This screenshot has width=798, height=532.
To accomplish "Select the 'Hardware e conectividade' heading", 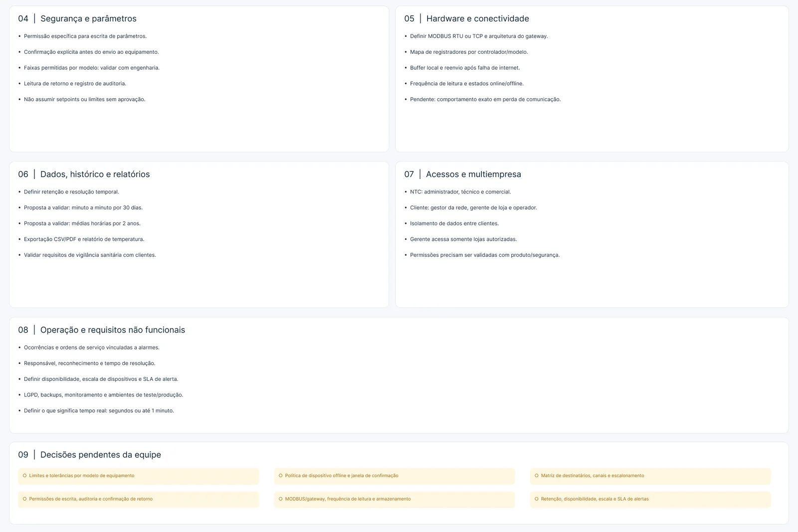I will [477, 18].
